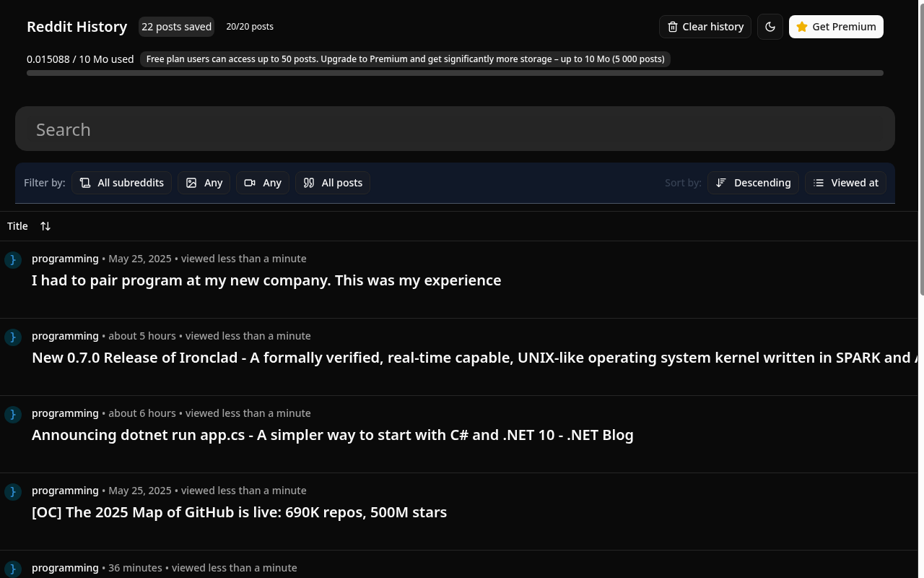924x578 pixels.
Task: Click the Free plan users storage notice
Action: click(x=405, y=59)
